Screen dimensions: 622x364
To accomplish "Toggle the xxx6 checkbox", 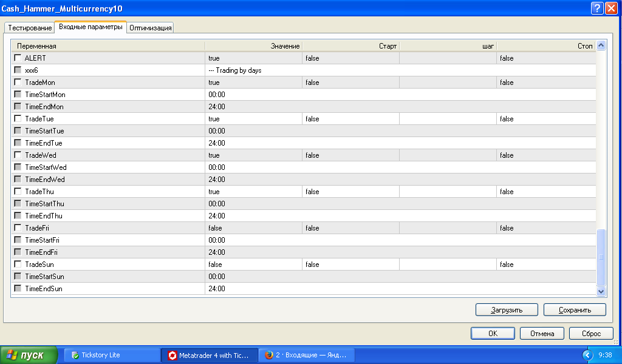I will click(x=18, y=70).
